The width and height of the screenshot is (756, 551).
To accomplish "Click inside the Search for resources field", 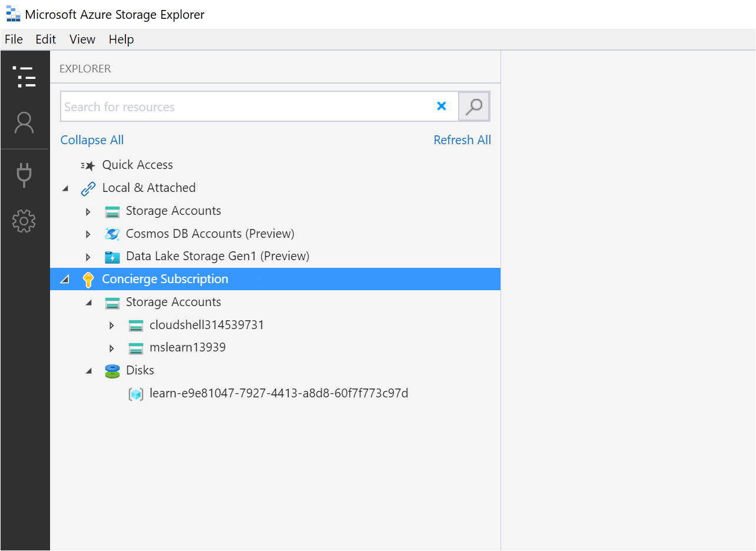I will pyautogui.click(x=236, y=106).
